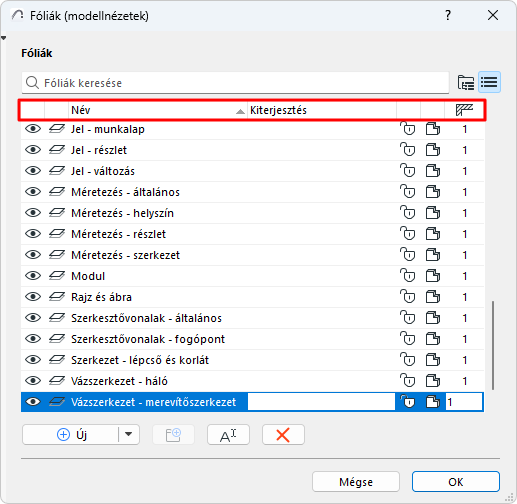Select Rajz és ábra layer name
The width and height of the screenshot is (517, 504).
[101, 297]
